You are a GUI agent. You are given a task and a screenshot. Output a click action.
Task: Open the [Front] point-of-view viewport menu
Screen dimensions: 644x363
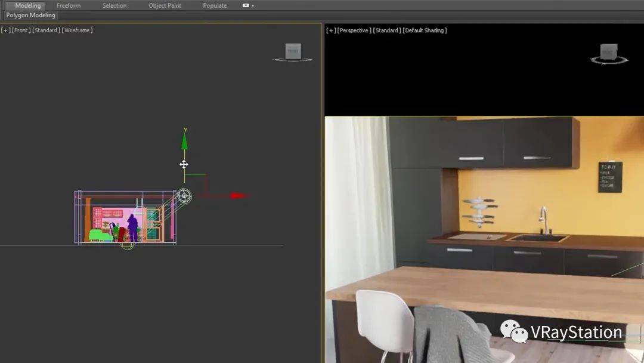pos(21,30)
